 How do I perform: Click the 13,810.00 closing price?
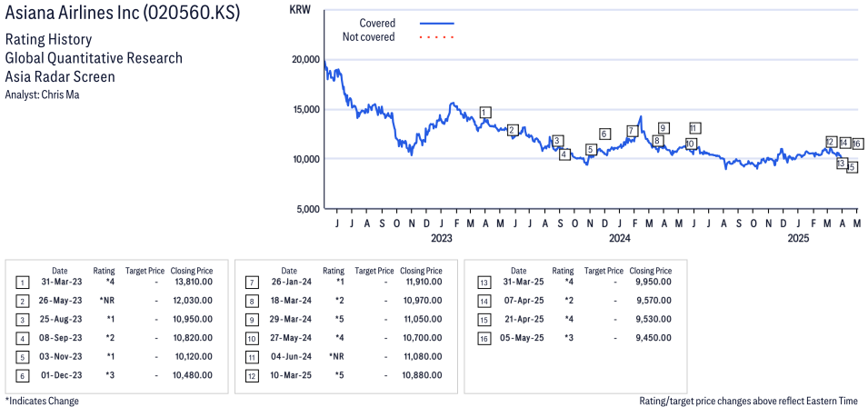point(194,283)
